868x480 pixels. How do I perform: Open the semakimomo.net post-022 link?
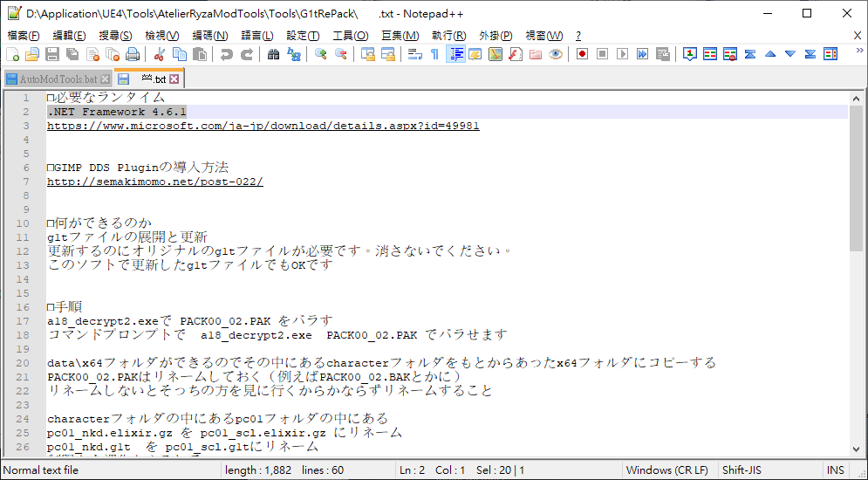(x=155, y=182)
